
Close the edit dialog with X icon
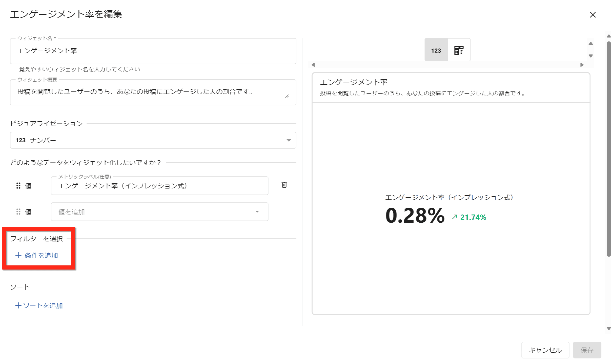593,15
